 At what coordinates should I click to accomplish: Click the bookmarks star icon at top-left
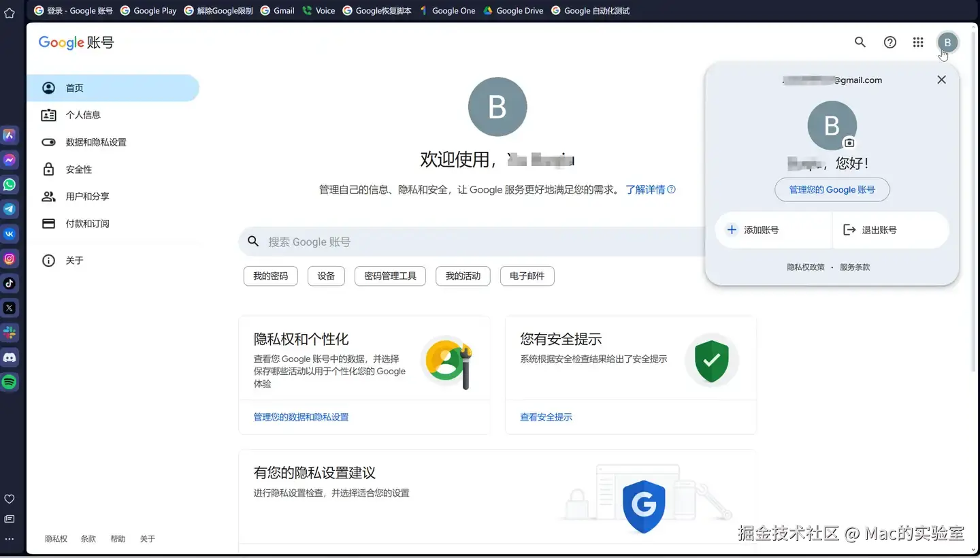click(x=10, y=13)
